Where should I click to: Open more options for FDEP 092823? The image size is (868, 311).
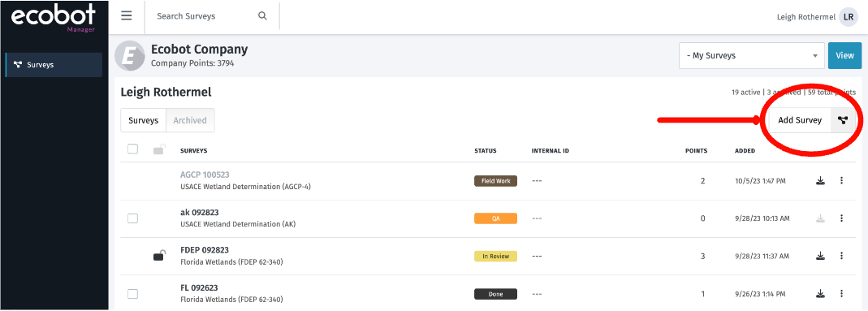click(841, 256)
